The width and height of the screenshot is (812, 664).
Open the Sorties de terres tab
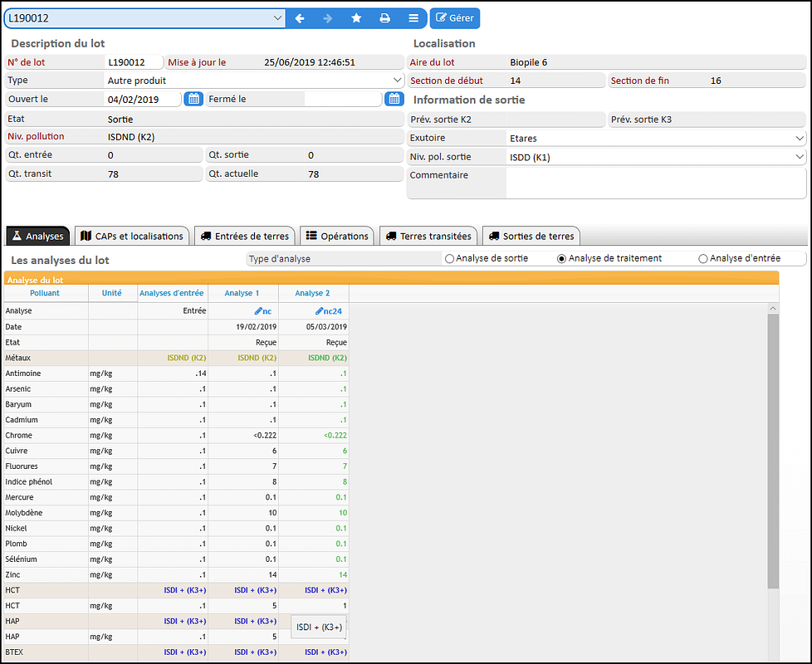531,236
